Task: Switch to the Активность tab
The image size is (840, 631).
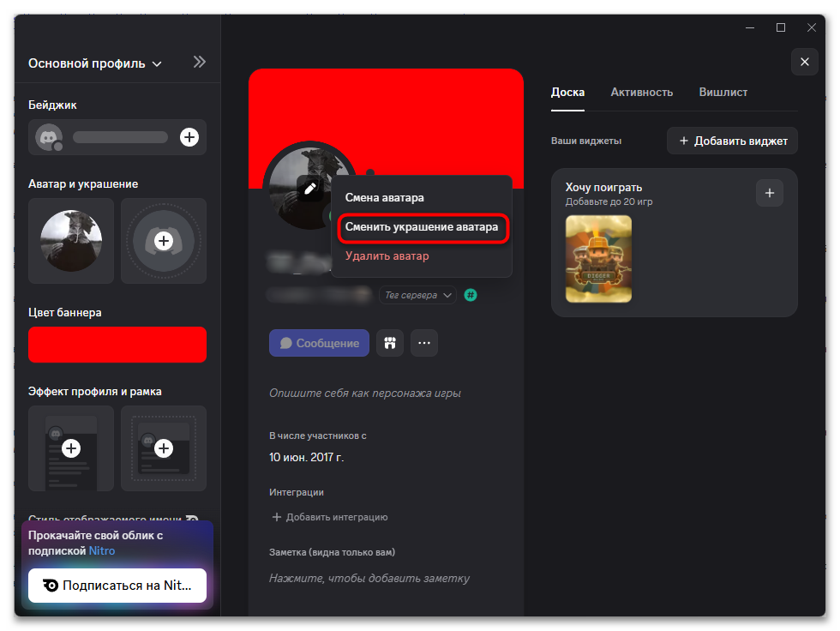Action: [642, 92]
